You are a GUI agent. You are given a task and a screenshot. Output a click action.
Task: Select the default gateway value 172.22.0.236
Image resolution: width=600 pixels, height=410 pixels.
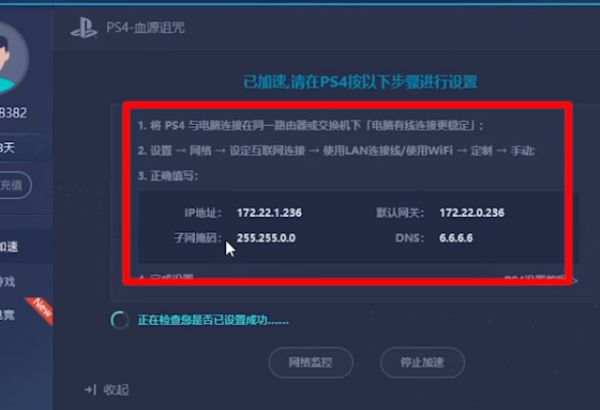[472, 213]
